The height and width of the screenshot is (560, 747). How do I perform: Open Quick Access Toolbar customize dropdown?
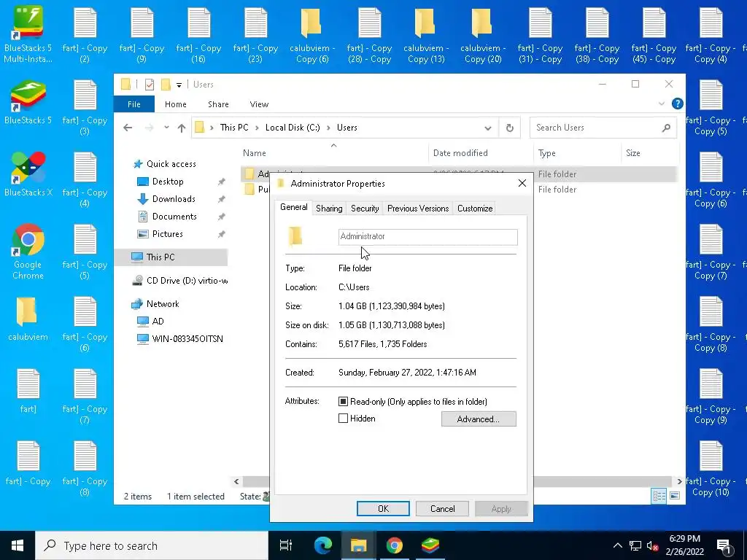tap(179, 85)
